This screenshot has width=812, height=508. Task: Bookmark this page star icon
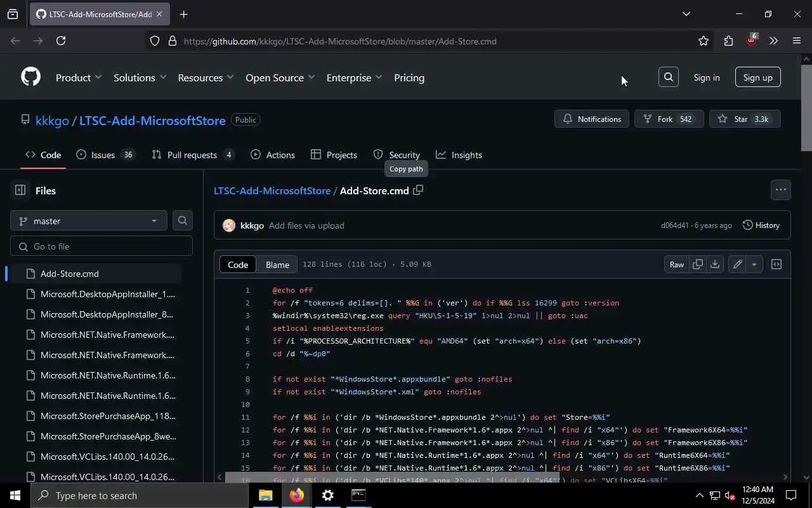click(x=704, y=41)
